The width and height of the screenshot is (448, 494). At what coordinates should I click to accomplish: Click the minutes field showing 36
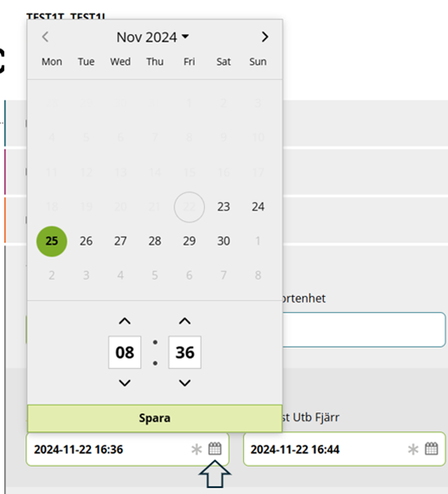click(x=184, y=352)
